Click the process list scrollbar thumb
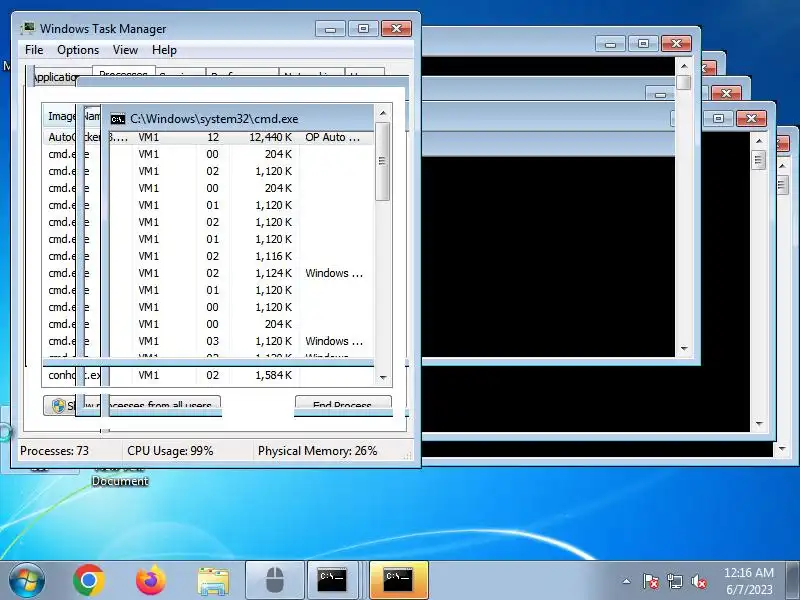This screenshot has height=600, width=800. [383, 161]
